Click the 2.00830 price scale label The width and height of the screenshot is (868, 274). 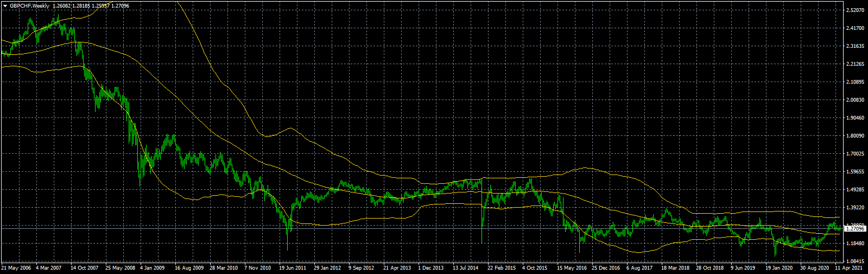(855, 100)
